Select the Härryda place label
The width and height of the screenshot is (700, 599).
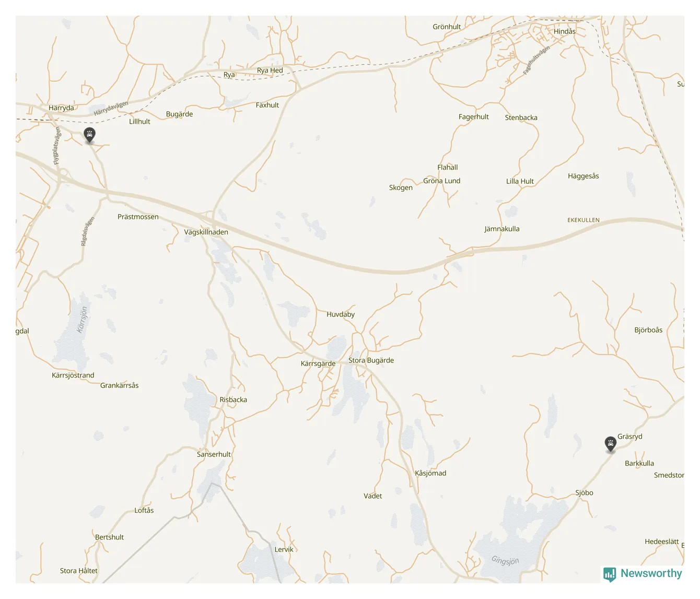61,108
